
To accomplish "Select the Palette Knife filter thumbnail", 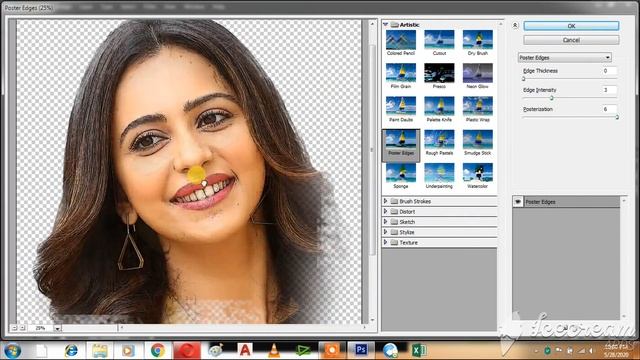I will point(439,106).
